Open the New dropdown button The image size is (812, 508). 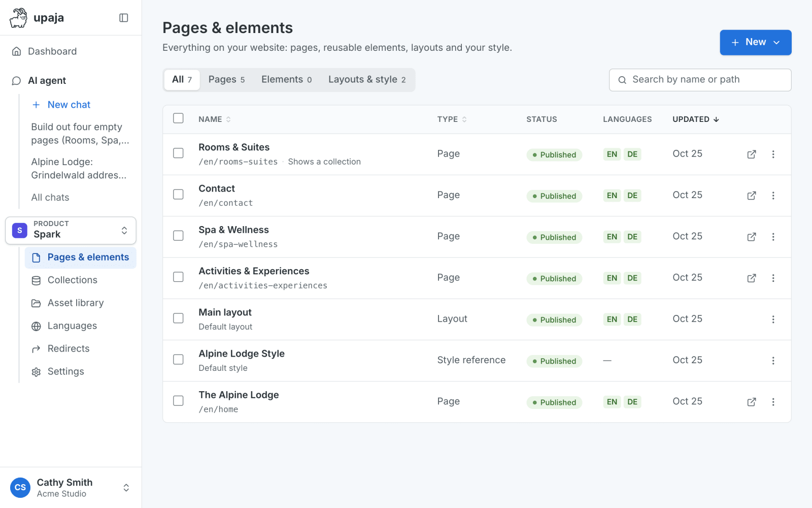(x=755, y=43)
